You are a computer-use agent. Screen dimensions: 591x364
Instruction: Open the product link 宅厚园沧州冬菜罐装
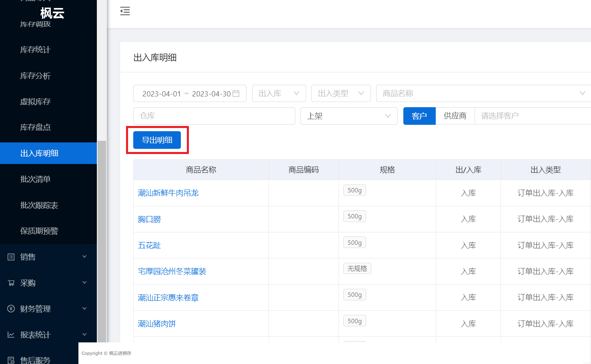172,272
